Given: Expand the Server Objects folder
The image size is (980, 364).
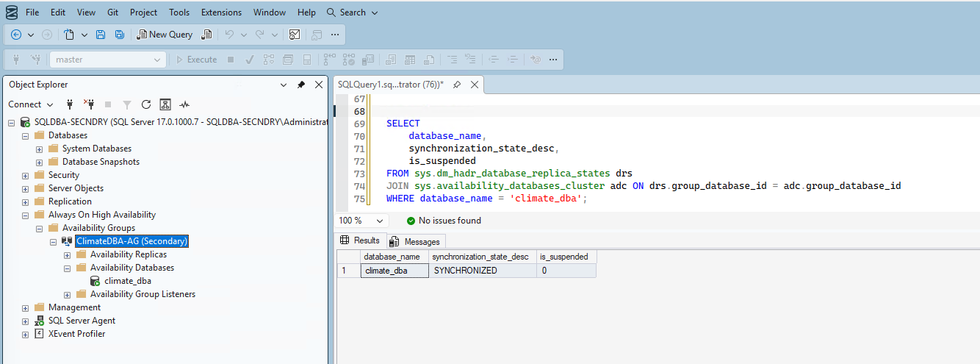Looking at the screenshot, I should point(25,188).
